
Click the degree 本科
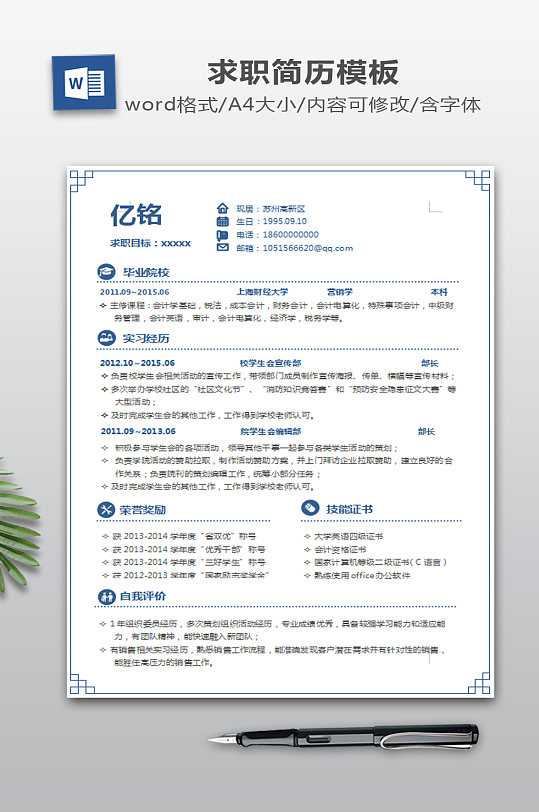point(439,292)
